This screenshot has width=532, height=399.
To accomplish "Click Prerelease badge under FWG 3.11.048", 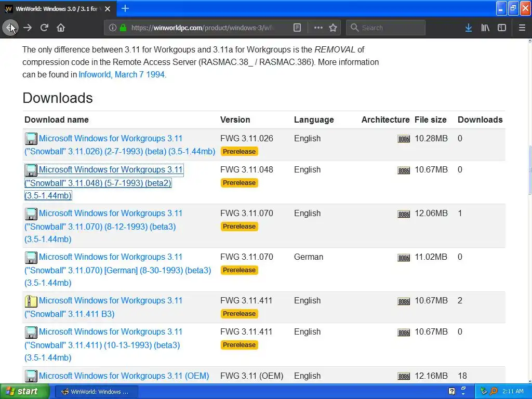I will click(x=239, y=182).
